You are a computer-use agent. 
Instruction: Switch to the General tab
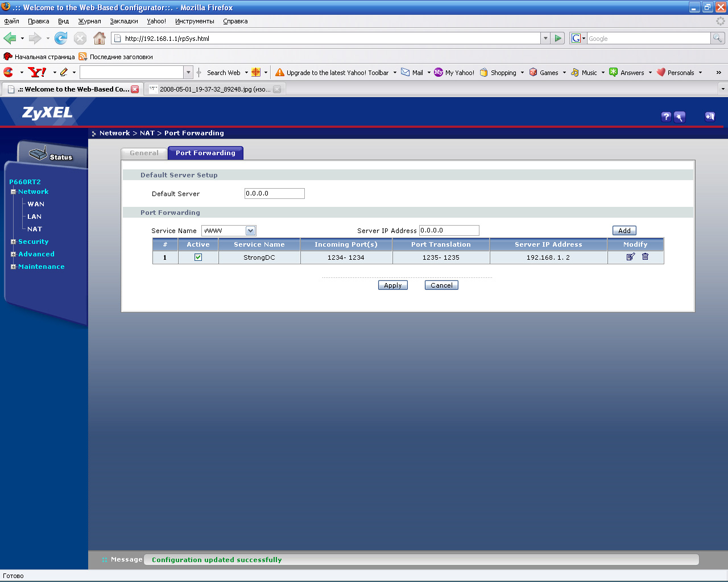144,153
